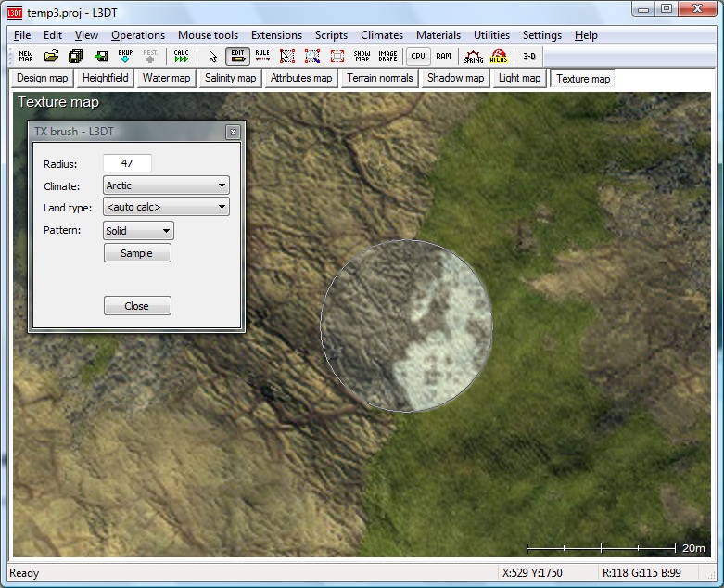Run the CALC toolbar button
Viewport: 724px width, 588px height.
coord(181,57)
